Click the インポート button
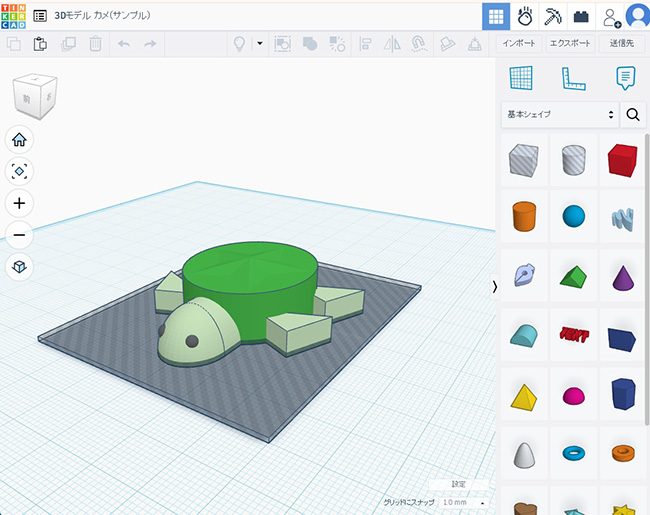 tap(519, 43)
